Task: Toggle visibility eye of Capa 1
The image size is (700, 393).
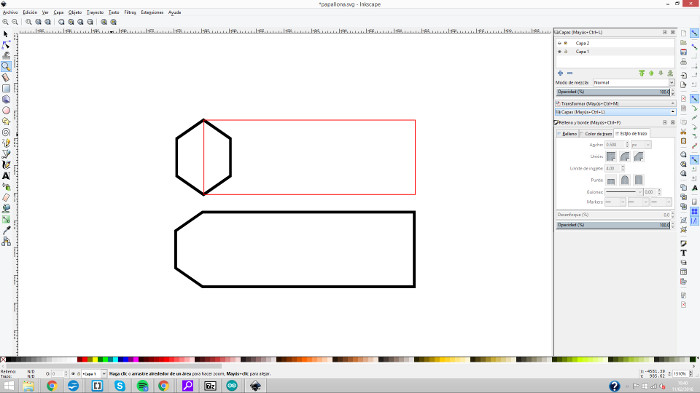Action: click(559, 52)
